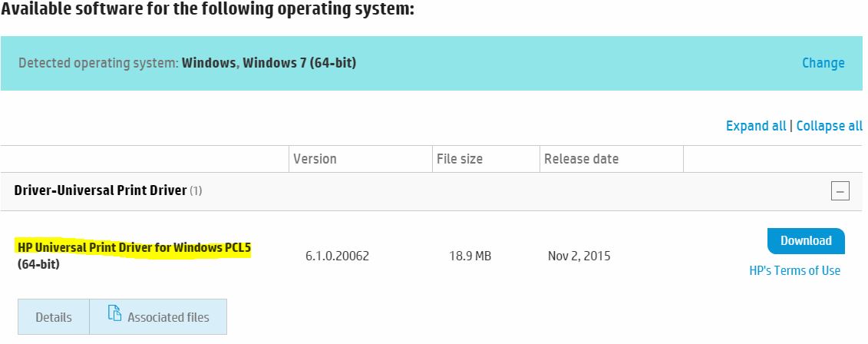Image resolution: width=868 pixels, height=344 pixels.
Task: Click the Driver-Universal Print Driver category label
Action: pos(101,190)
